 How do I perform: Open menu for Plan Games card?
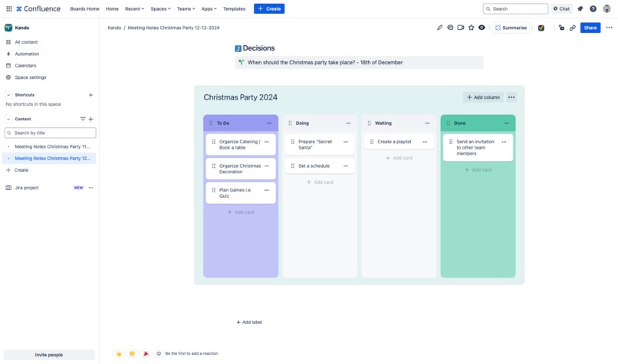click(267, 190)
